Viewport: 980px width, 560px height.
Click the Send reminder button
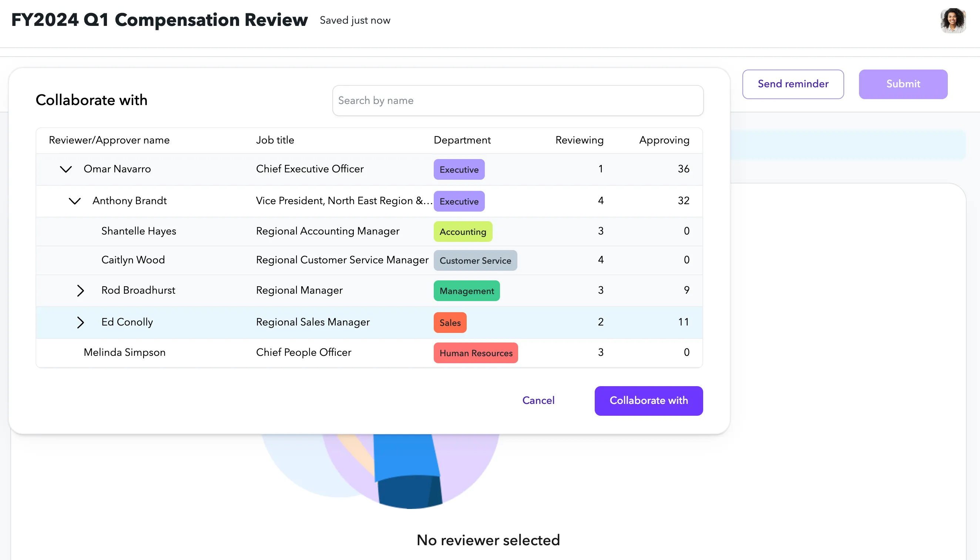point(793,84)
